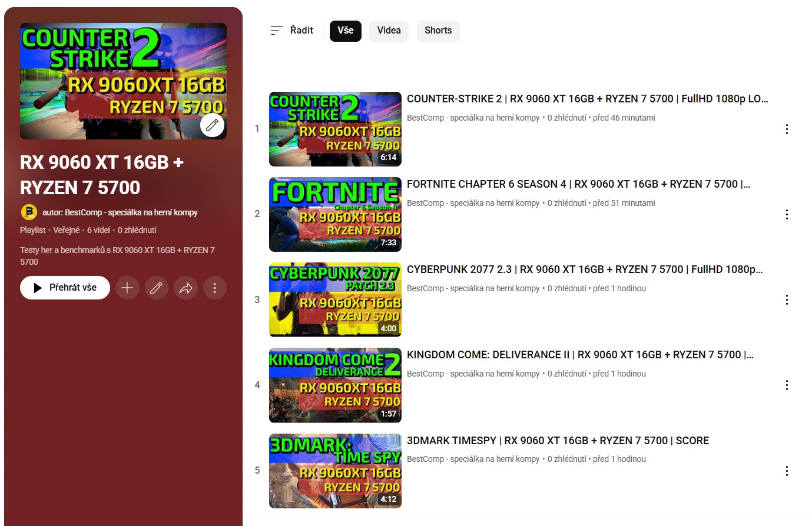This screenshot has width=812, height=526.
Task: Click the Cyberpunk 2077 video thumbnail
Action: tap(335, 300)
